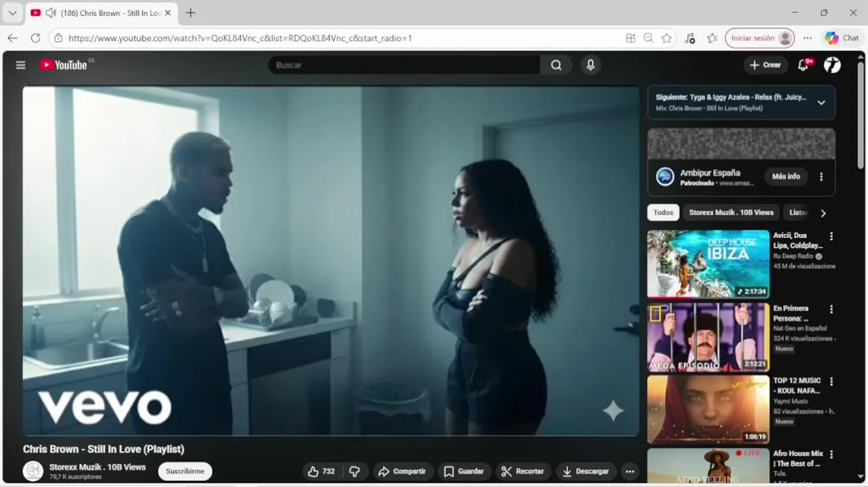Viewport: 868px width, 487px height.
Task: Click the Suscribirme button
Action: tap(185, 471)
